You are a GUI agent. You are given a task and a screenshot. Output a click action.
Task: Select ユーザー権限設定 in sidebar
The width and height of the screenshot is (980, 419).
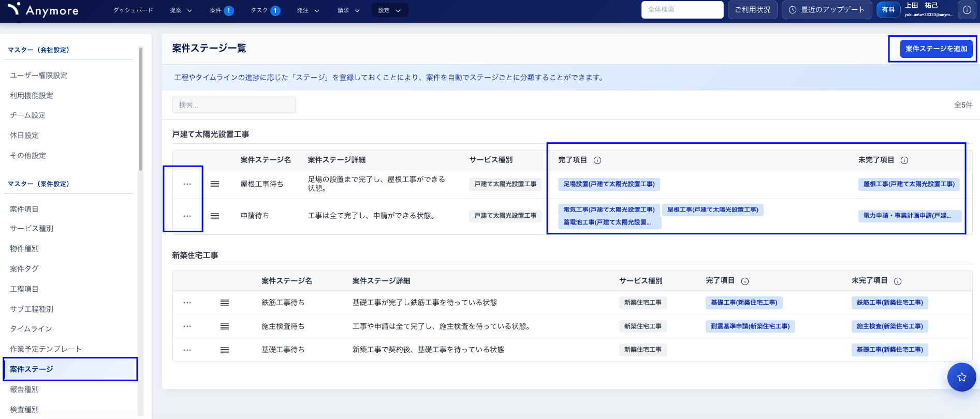tap(39, 76)
